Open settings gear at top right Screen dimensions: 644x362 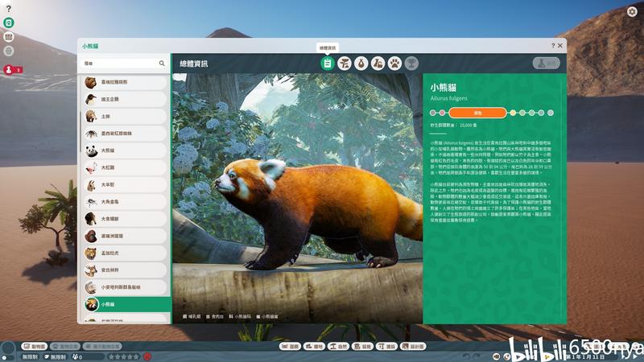click(632, 11)
